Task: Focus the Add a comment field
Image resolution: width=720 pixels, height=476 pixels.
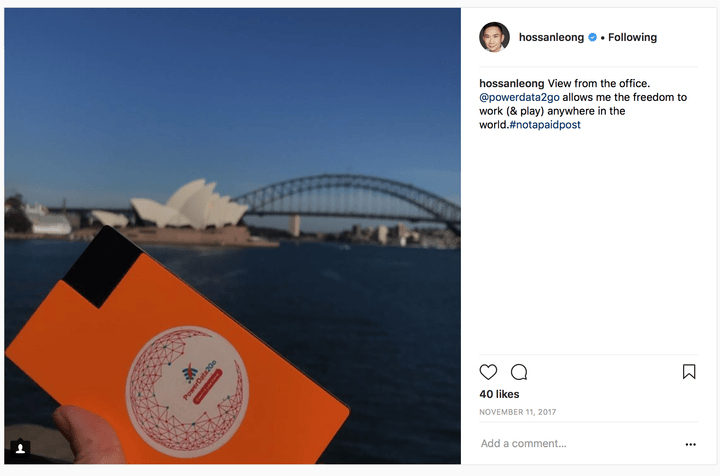Action: pos(579,443)
